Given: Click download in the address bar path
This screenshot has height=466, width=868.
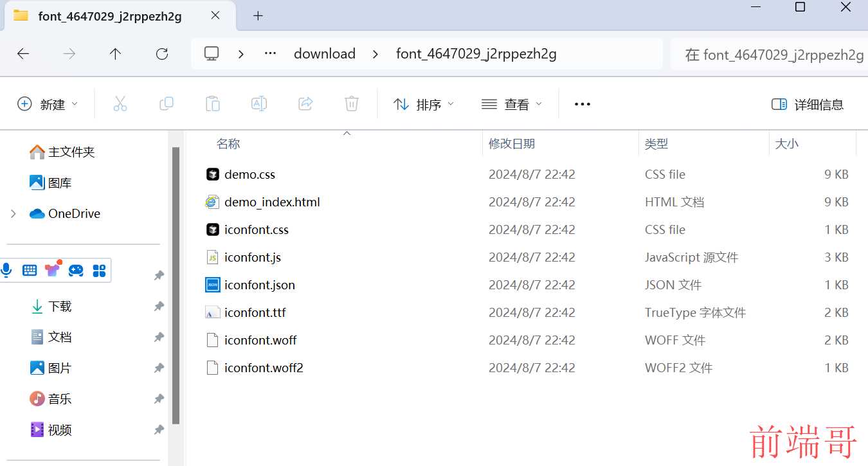Looking at the screenshot, I should tap(325, 54).
